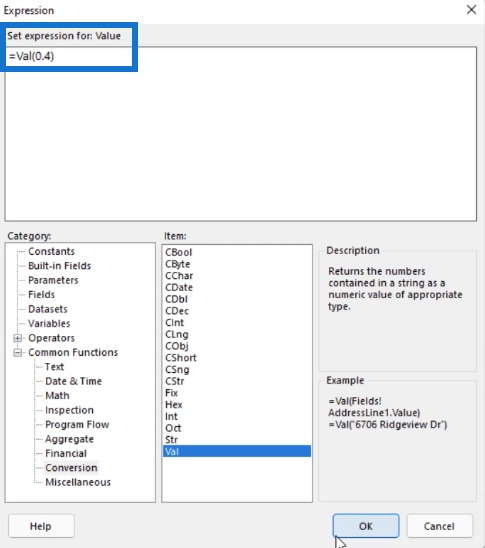Choose the Date & Time subcategory
The image size is (485, 548).
click(x=73, y=381)
